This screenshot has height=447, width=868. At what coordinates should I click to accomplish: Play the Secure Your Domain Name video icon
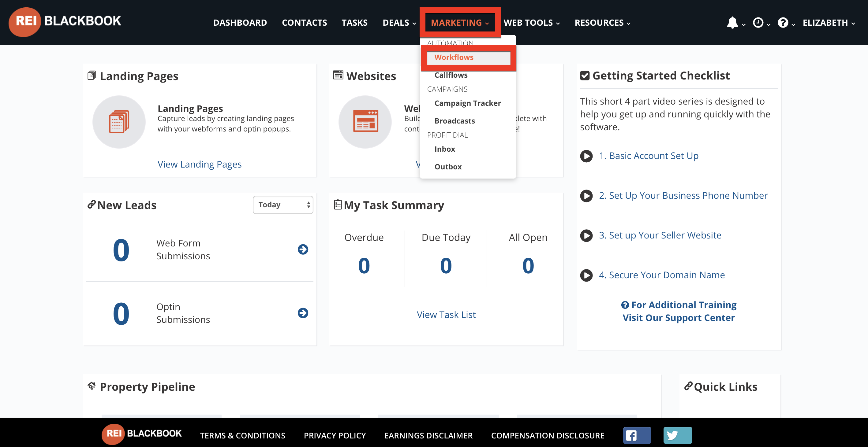[586, 275]
